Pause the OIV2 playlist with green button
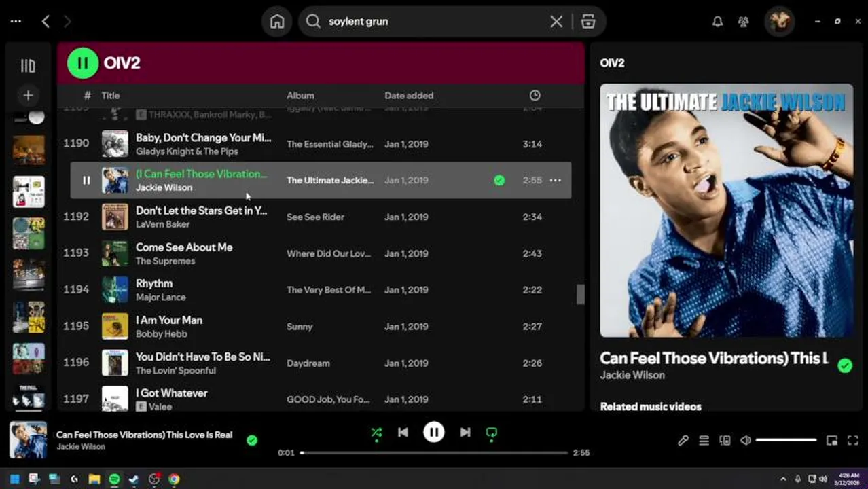Screen dimensions: 868x489 [x=83, y=63]
